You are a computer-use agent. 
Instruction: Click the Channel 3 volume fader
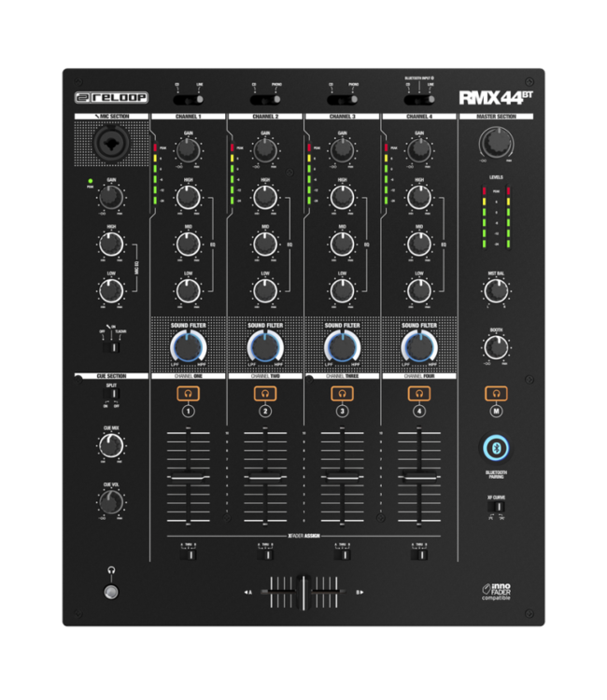click(342, 477)
